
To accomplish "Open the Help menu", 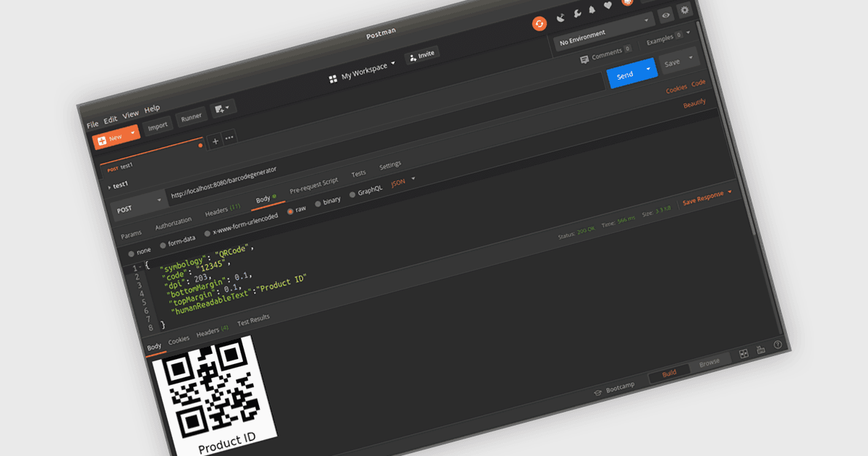I will [152, 109].
